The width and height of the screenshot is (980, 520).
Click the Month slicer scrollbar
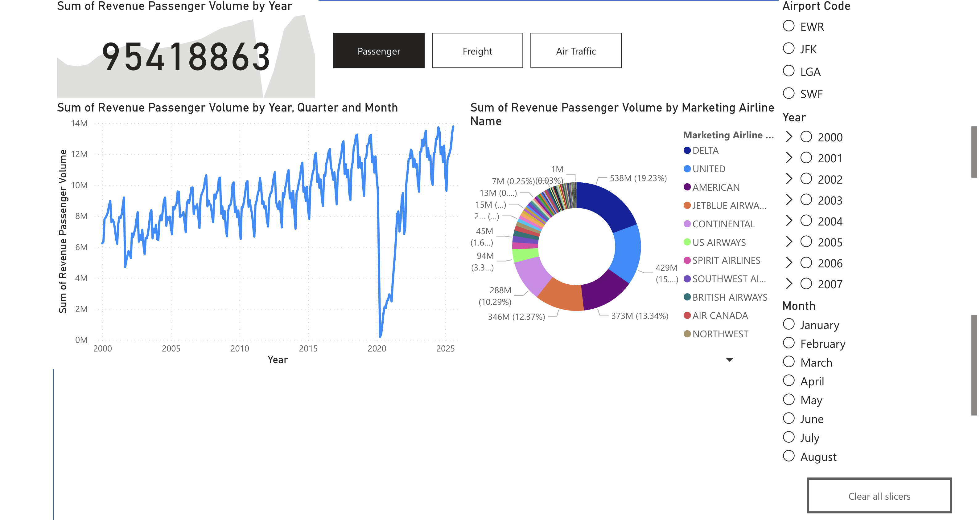point(974,365)
